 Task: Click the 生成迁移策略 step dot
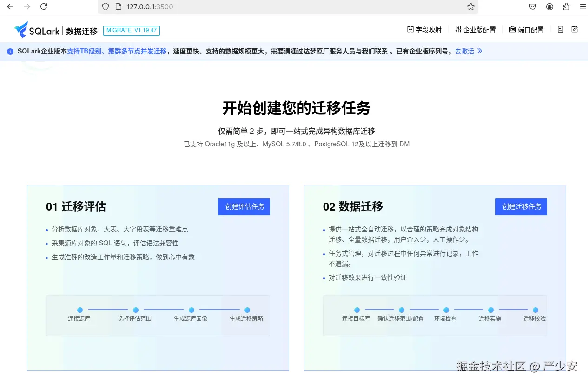click(x=247, y=310)
